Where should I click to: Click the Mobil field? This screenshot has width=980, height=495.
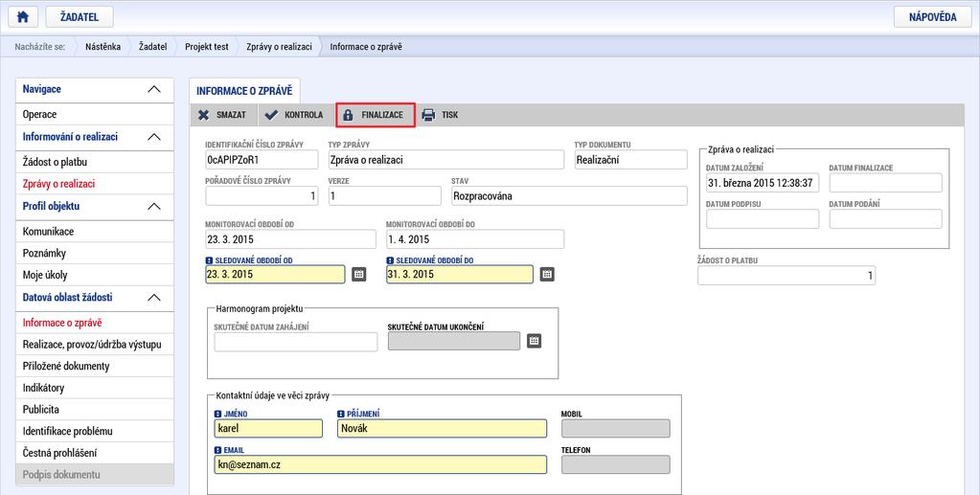(616, 428)
